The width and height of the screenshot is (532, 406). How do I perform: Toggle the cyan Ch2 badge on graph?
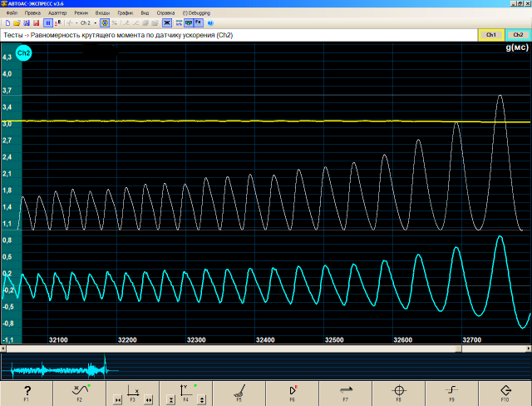tap(23, 54)
